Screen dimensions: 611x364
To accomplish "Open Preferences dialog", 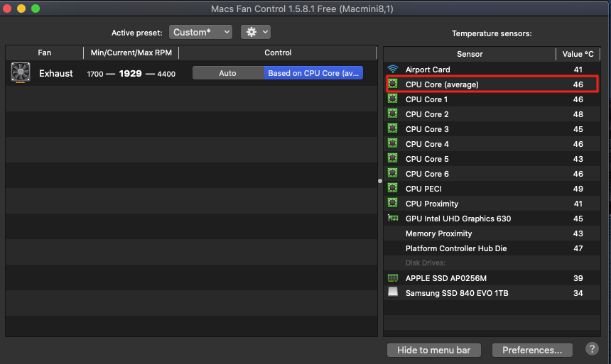I will [x=532, y=350].
